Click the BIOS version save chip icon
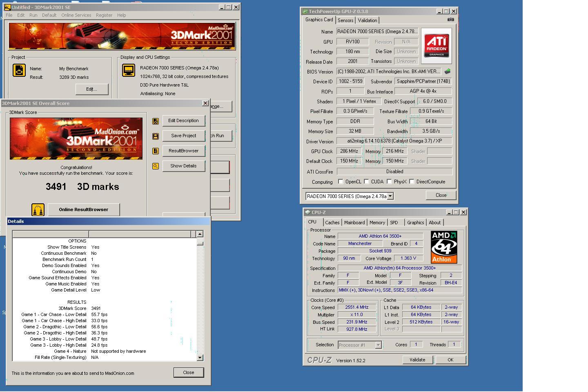This screenshot has width=588, height=392. click(448, 71)
